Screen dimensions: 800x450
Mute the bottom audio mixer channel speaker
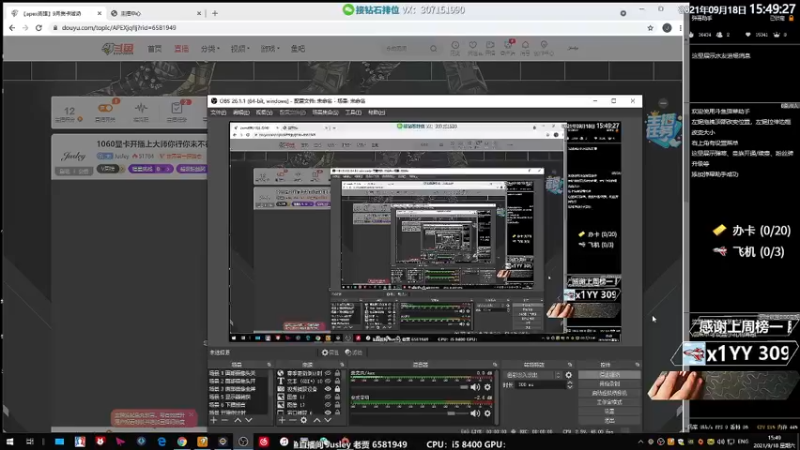tap(475, 413)
